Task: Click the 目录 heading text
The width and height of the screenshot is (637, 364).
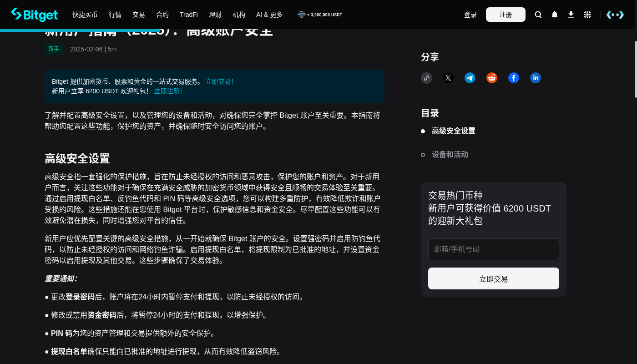Action: (430, 113)
